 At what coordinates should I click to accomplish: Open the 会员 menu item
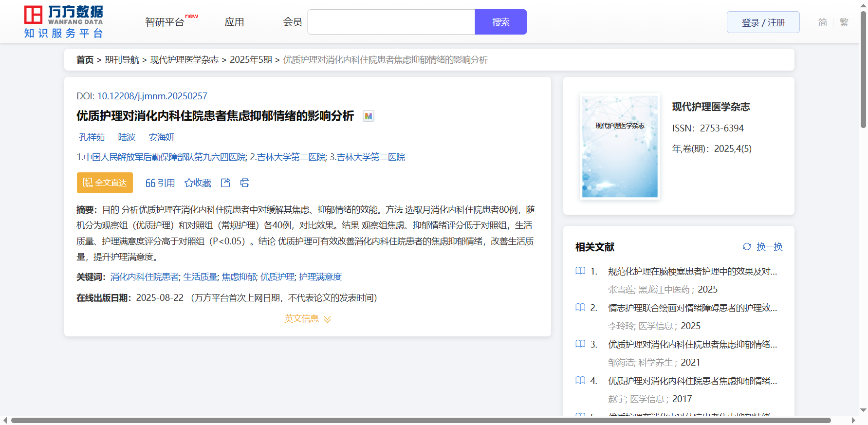pyautogui.click(x=293, y=22)
